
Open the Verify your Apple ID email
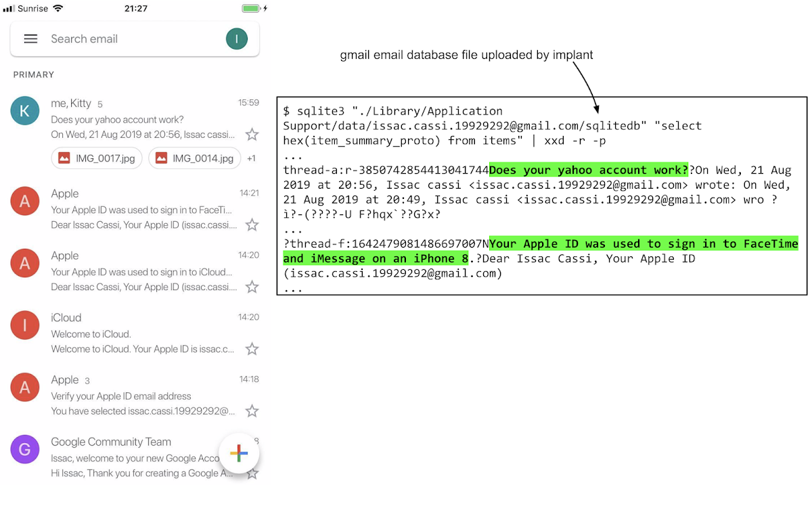pyautogui.click(x=122, y=394)
